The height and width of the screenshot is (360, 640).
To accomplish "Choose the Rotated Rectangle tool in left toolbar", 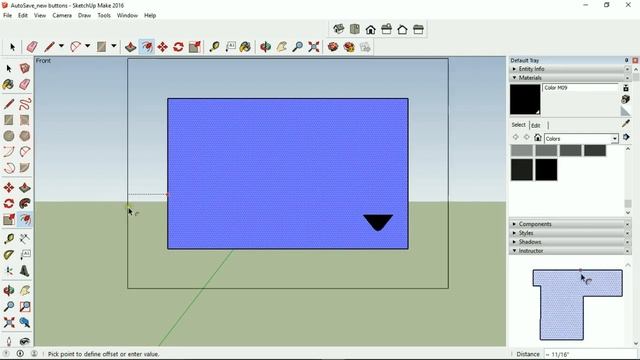I will [25, 120].
